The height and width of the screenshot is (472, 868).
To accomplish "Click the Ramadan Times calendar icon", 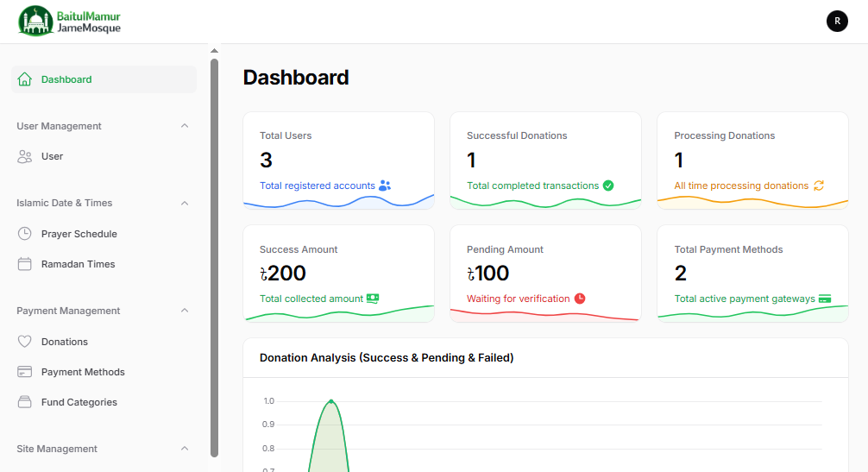I will pos(25,264).
